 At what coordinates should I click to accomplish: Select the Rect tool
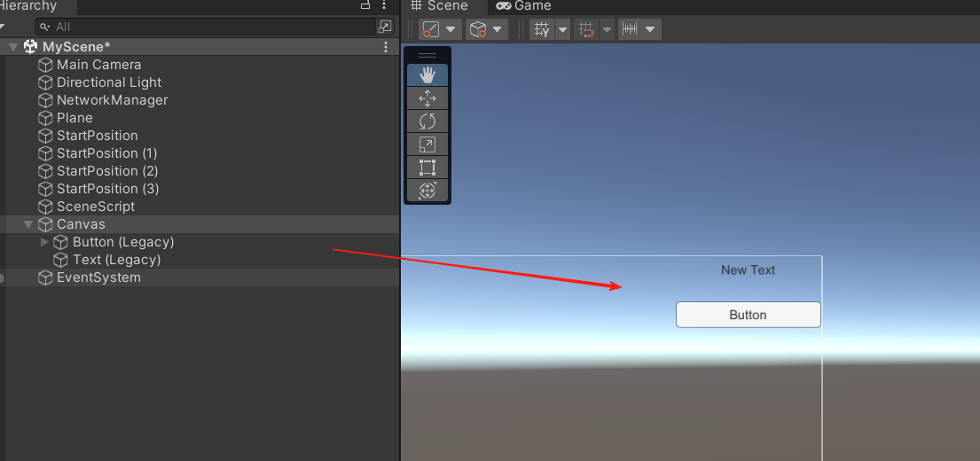coord(427,168)
